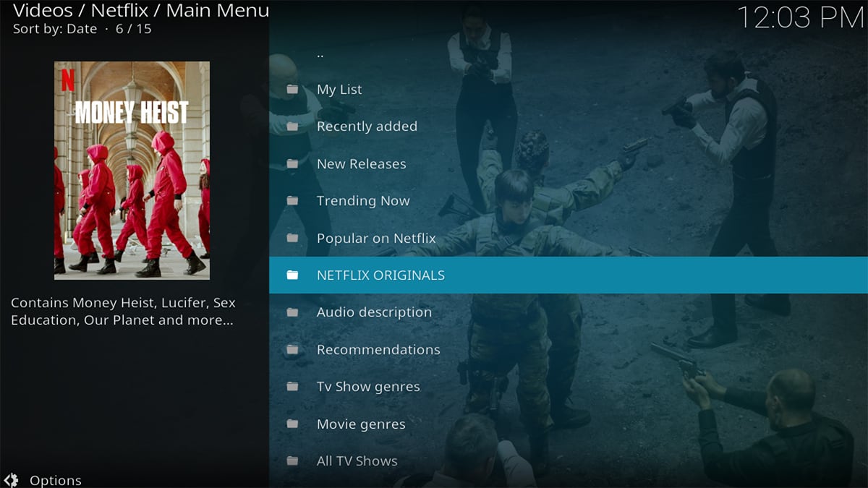Click the folder icon next to Trending Now
The image size is (868, 488).
point(292,201)
